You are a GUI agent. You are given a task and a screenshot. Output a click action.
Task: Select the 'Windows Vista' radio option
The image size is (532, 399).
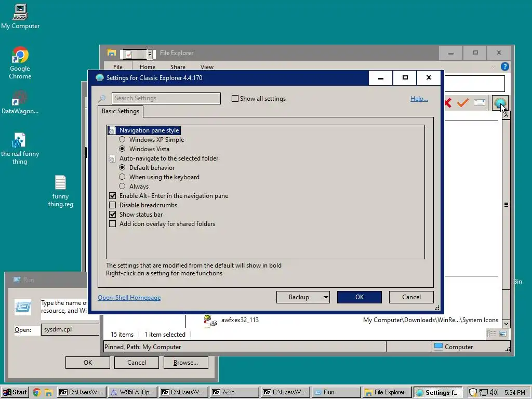122,149
